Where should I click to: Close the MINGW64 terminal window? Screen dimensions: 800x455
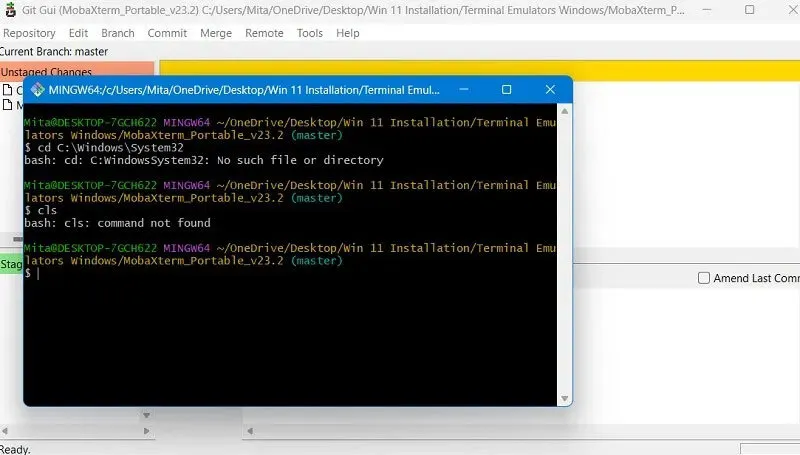click(548, 90)
